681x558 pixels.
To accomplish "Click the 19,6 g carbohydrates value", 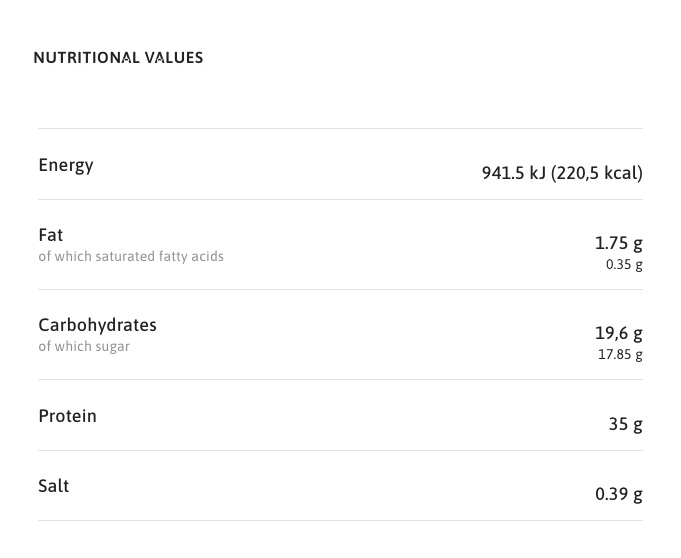I will (x=618, y=333).
